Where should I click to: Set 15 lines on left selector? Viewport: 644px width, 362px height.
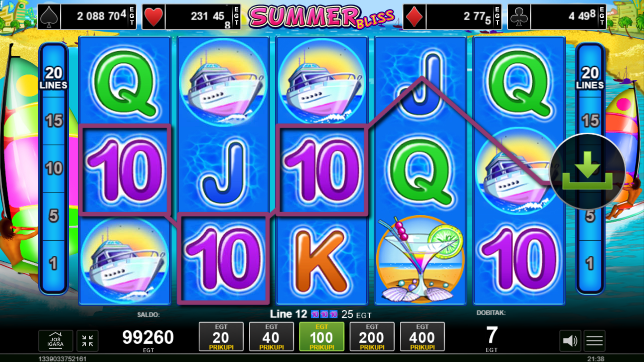[54, 121]
